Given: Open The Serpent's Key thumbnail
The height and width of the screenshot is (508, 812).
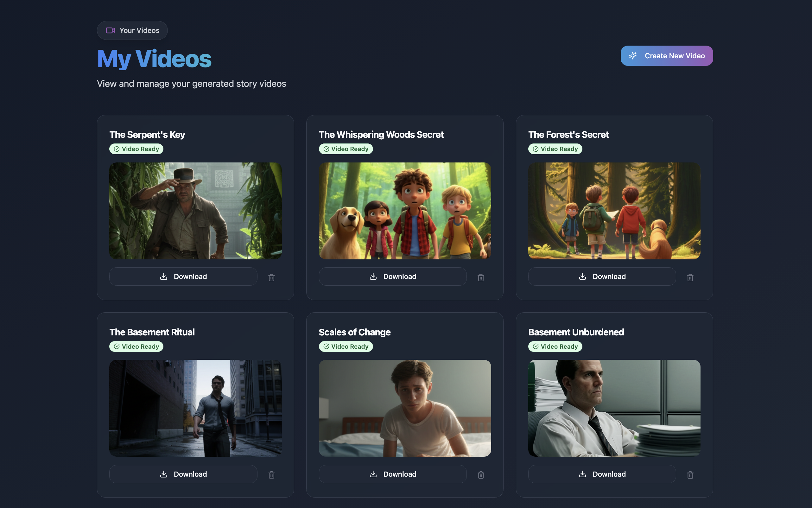Looking at the screenshot, I should click(x=195, y=211).
